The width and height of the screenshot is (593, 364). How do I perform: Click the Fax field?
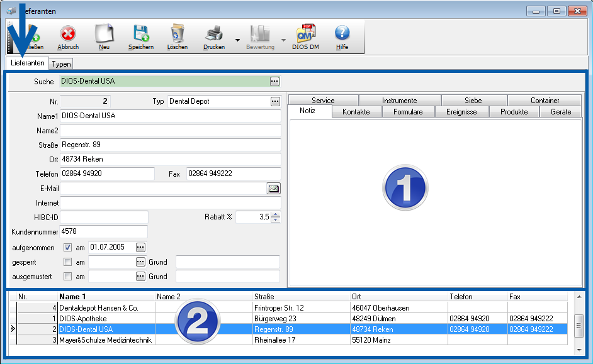pos(234,174)
